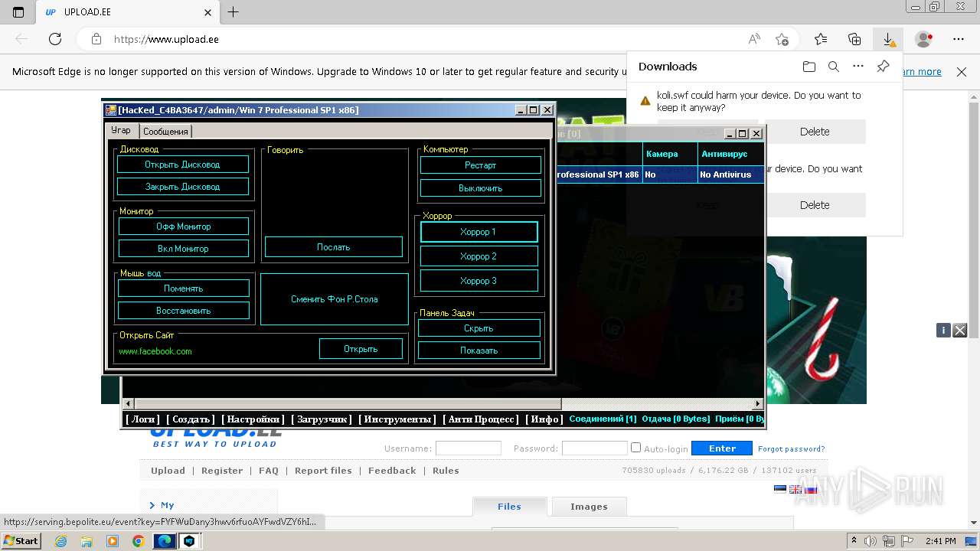
Task: Open Collections icon in Edge toolbar
Action: click(x=854, y=39)
